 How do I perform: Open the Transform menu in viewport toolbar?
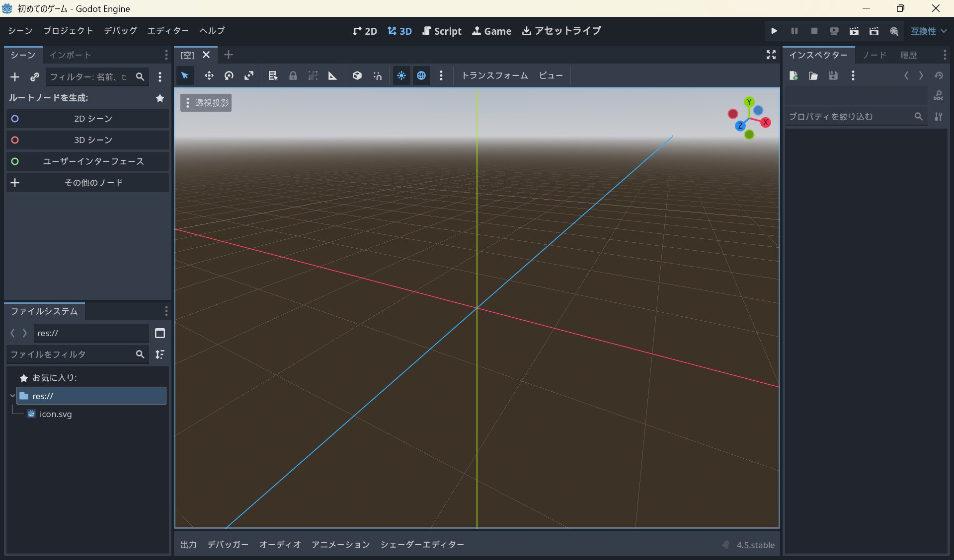pyautogui.click(x=495, y=75)
